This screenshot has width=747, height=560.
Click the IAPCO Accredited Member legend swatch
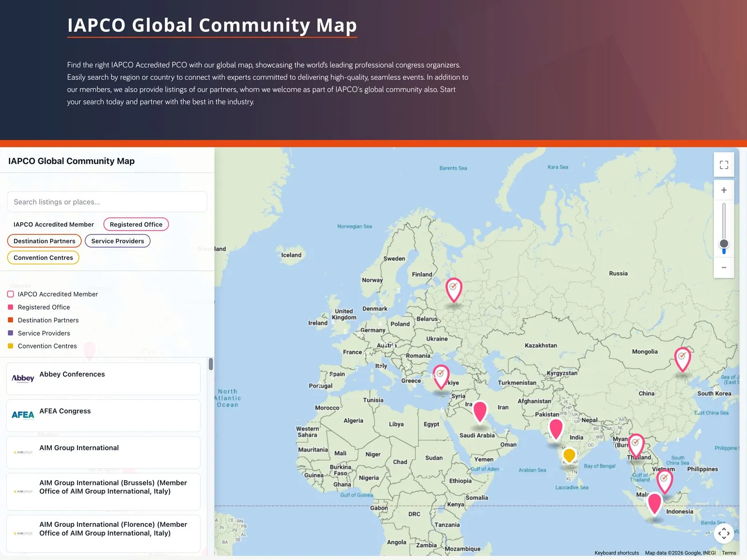[x=10, y=294]
